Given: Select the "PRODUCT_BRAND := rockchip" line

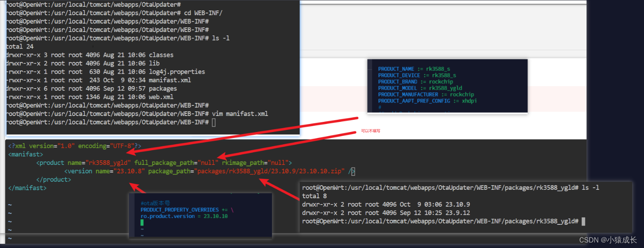Looking at the screenshot, I should pos(415,81).
